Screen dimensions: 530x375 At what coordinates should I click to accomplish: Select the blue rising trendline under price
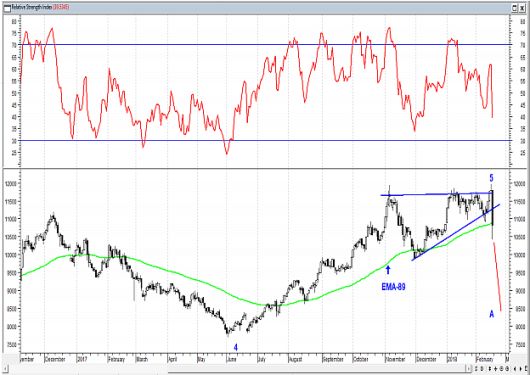point(456,232)
